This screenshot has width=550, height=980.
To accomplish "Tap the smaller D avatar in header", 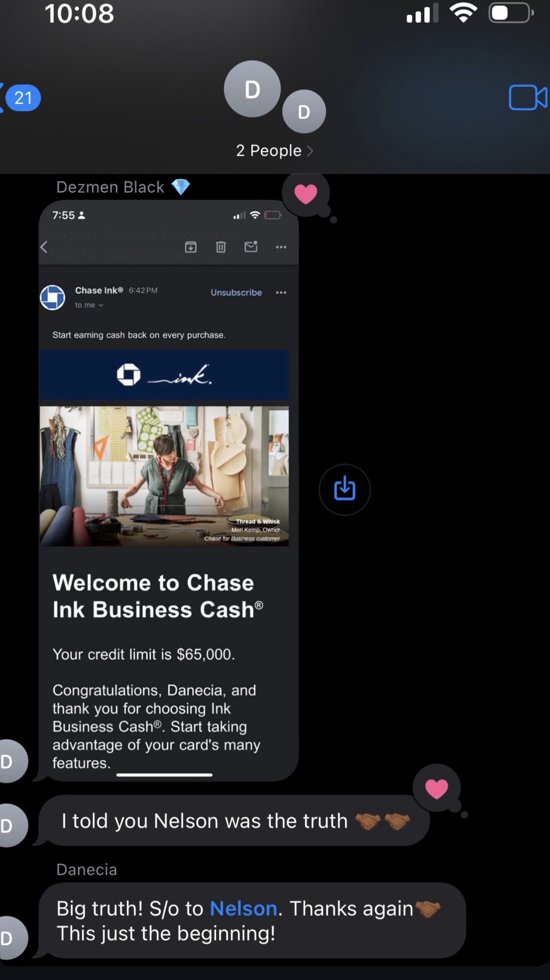I will (304, 112).
